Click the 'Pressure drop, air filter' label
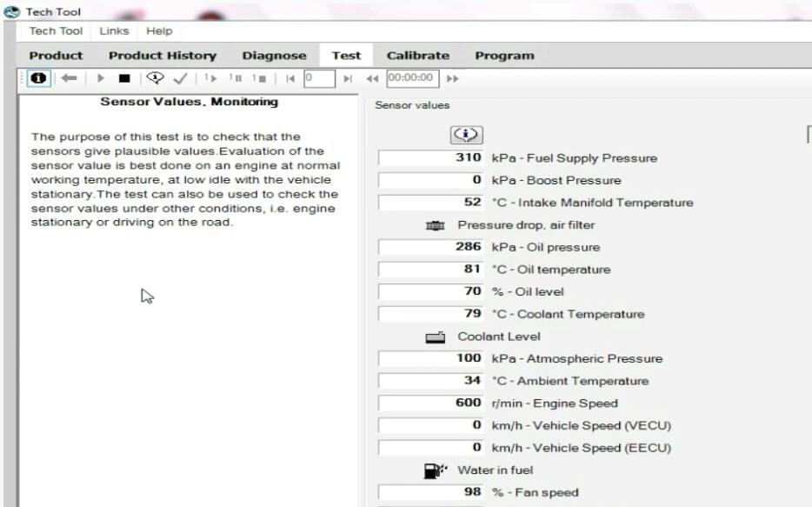This screenshot has height=507, width=812. (526, 225)
